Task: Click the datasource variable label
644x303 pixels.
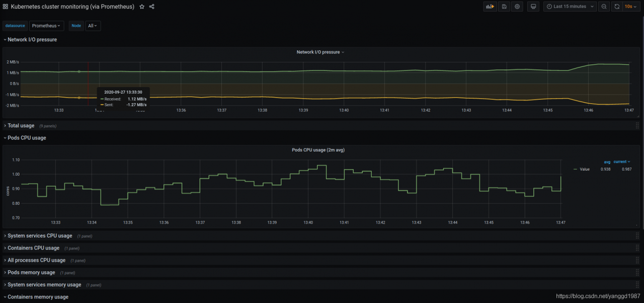Action: [15, 26]
